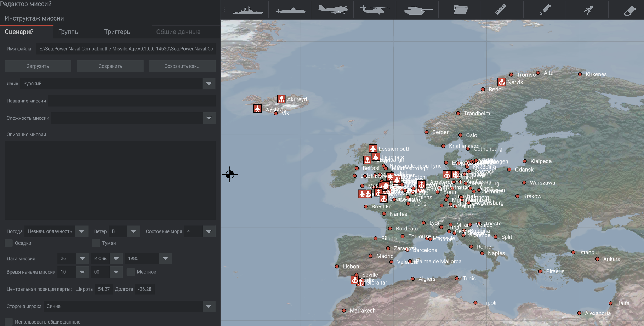644x326 pixels.
Task: Open the Язык language dropdown
Action: click(x=209, y=84)
